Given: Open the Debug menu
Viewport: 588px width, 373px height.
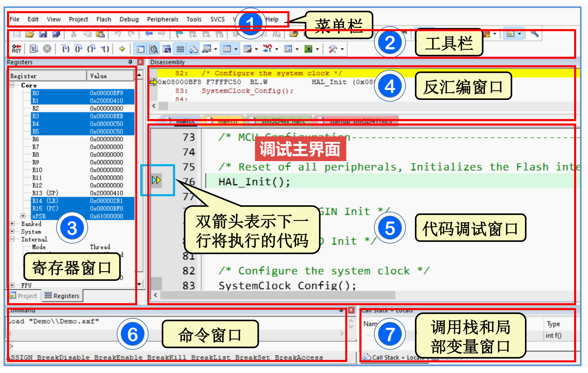Looking at the screenshot, I should [129, 19].
